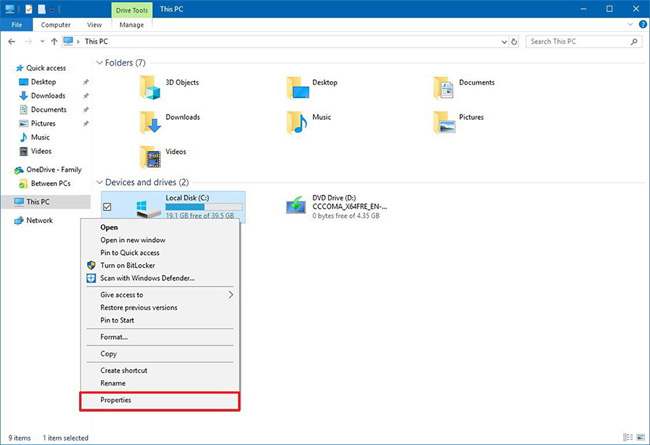Go up one folder level
Screen dimensions: 650x445
point(54,41)
